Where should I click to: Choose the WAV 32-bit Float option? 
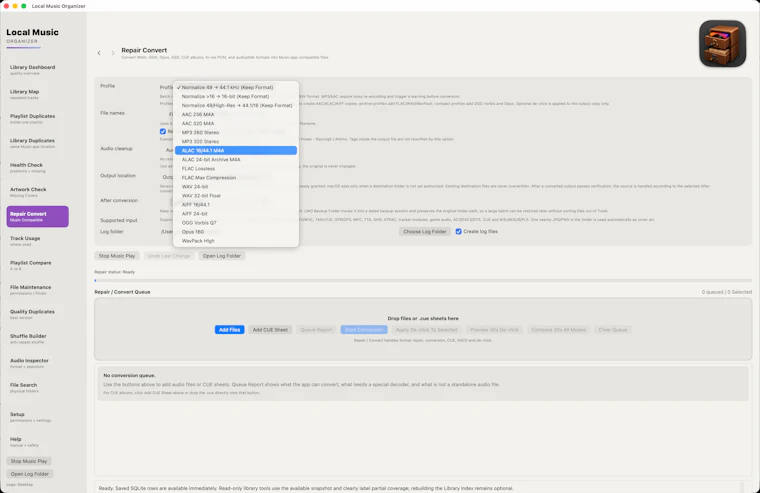[x=236, y=196]
